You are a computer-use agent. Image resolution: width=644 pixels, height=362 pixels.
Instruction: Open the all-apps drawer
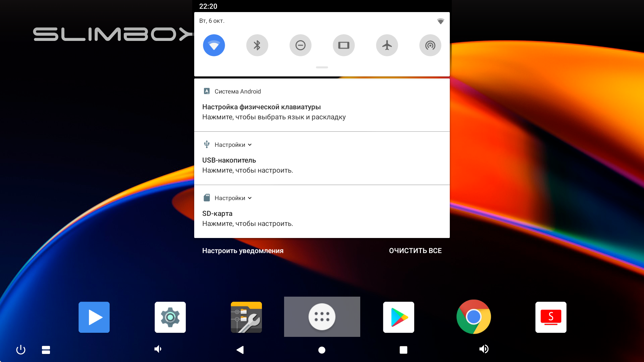322,317
